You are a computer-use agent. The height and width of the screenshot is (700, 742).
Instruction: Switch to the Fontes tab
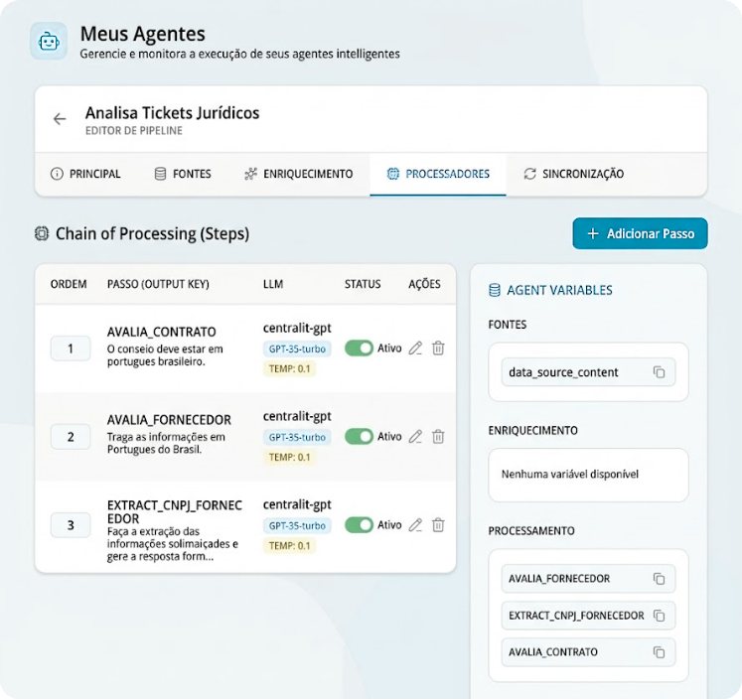point(183,174)
